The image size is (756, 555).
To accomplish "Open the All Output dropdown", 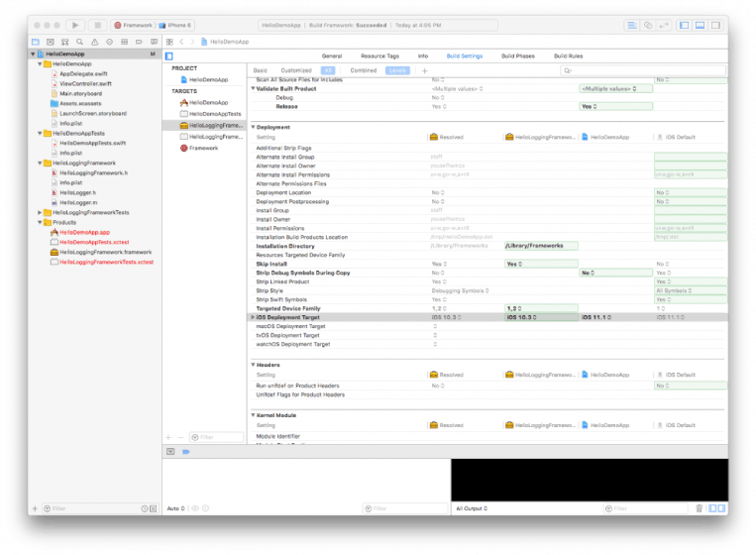I will pyautogui.click(x=472, y=508).
